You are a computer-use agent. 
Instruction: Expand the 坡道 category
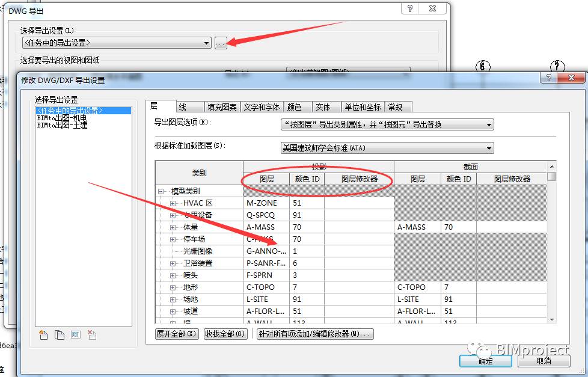173,311
